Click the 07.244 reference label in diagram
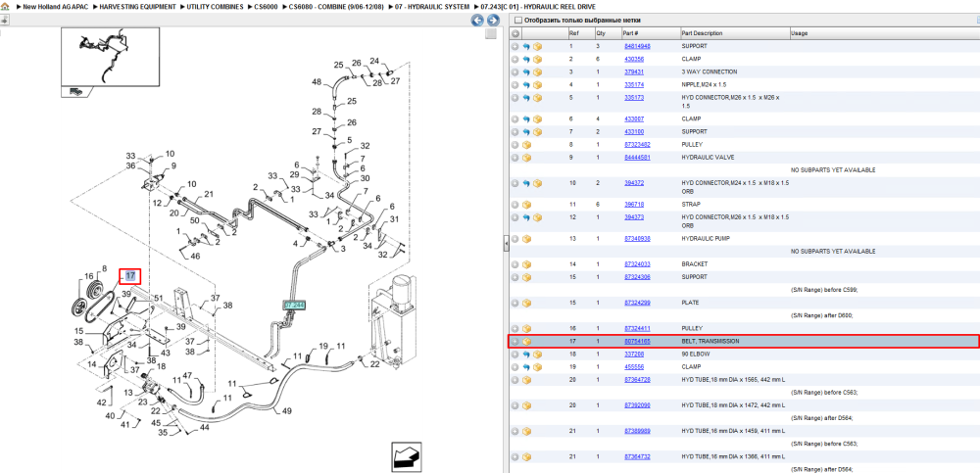The image size is (980, 473). click(x=294, y=305)
